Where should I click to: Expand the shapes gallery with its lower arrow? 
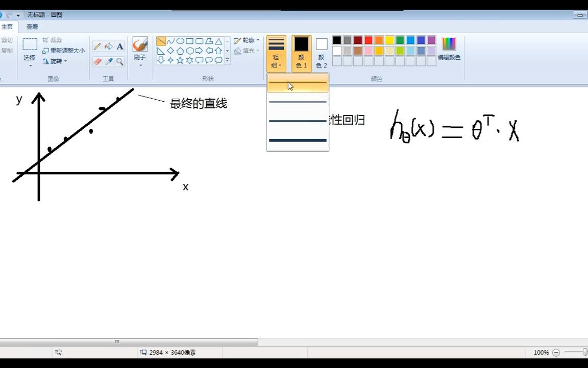[x=227, y=60]
